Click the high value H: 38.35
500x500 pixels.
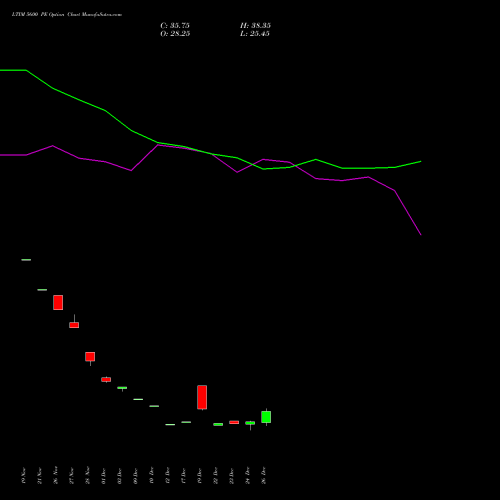255,25
